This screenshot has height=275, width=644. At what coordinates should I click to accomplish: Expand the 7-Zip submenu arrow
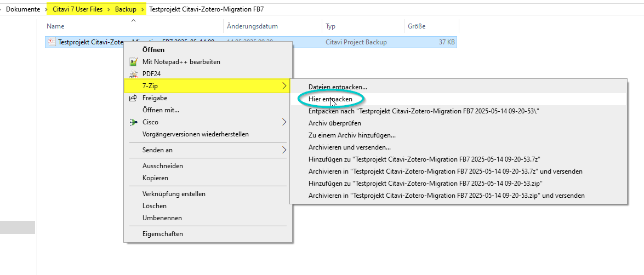pos(284,86)
